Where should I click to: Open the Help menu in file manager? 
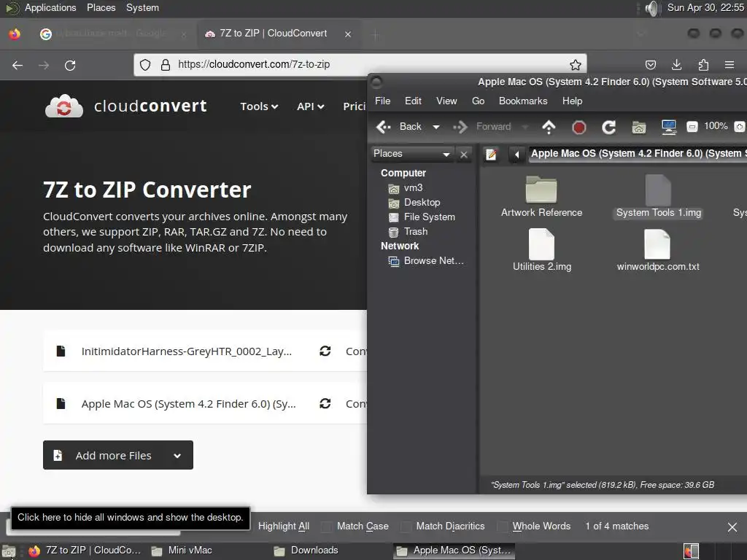(x=572, y=101)
